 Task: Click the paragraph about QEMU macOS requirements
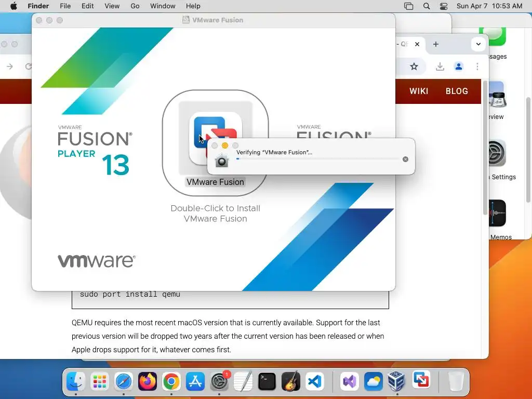click(228, 336)
